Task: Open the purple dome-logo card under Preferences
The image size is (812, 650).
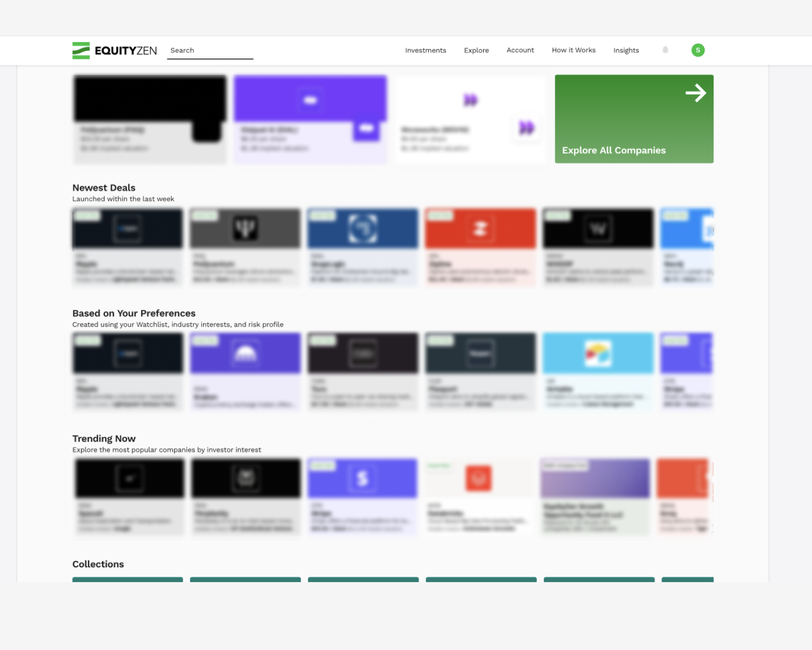Action: (x=245, y=371)
